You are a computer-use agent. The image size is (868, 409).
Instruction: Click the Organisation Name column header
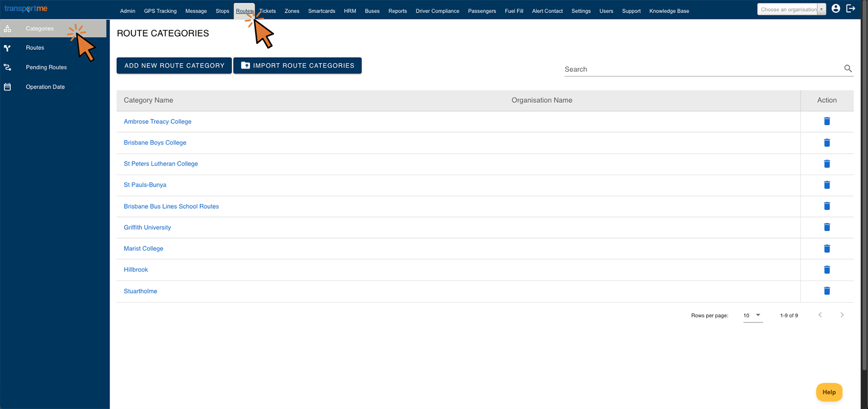click(542, 100)
